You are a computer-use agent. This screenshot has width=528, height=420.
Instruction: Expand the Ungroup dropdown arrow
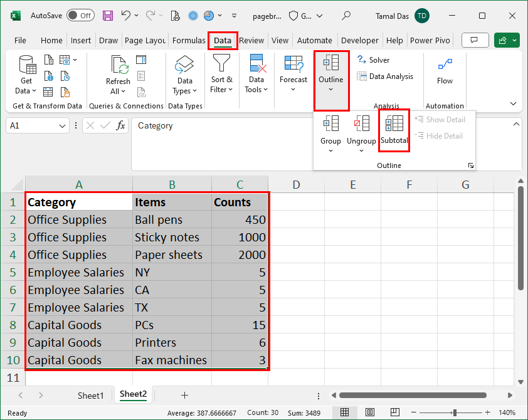[361, 151]
